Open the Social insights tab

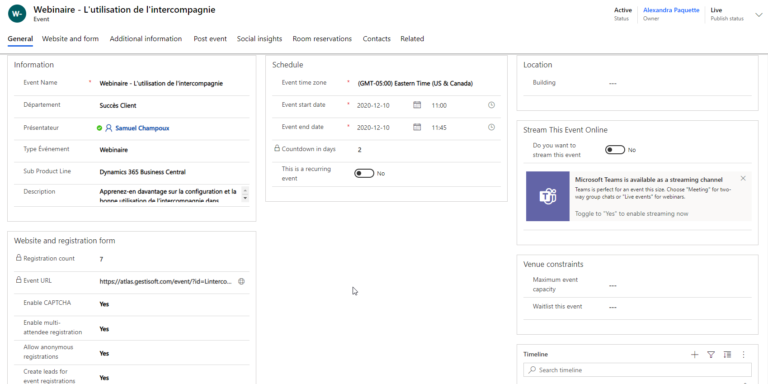click(260, 39)
